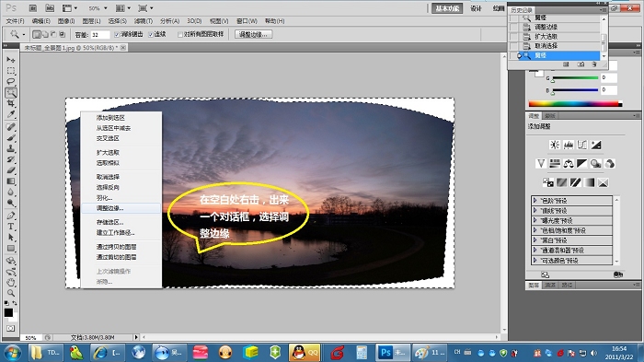Click the Brightness/Contrast adjustment icon
This screenshot has width=644, height=362.
point(555,145)
